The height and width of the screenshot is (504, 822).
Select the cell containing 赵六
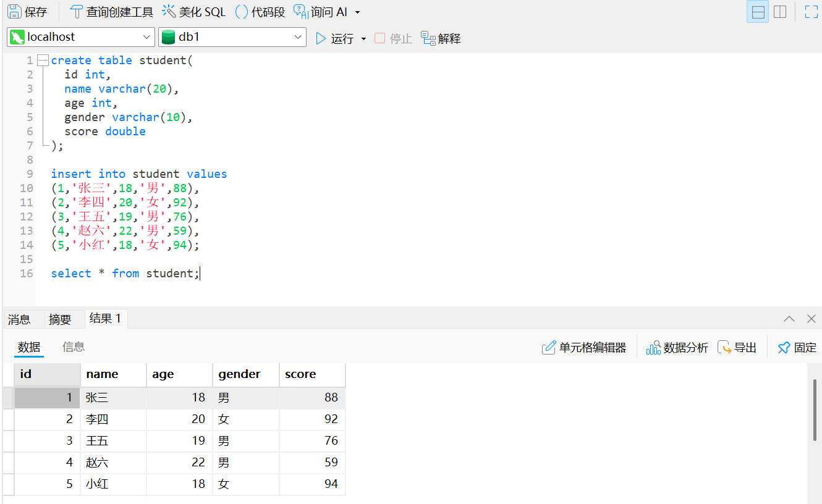point(114,463)
